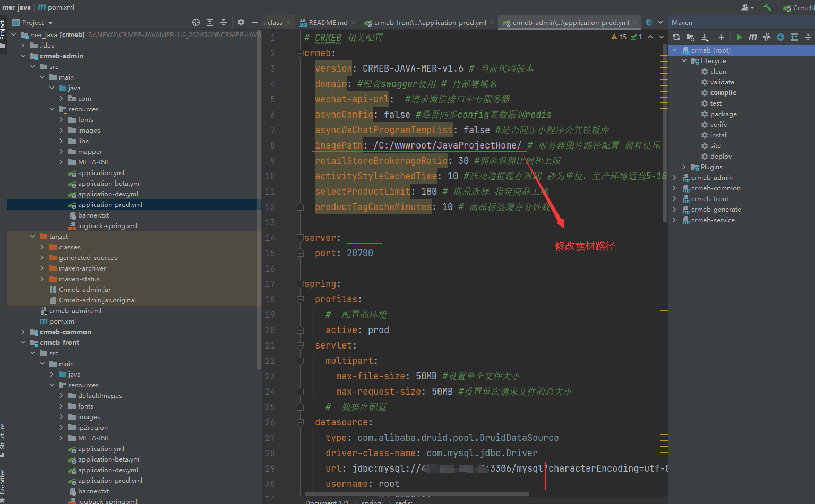
Task: Click editor vertical scrollbar thumb
Action: (x=665, y=133)
